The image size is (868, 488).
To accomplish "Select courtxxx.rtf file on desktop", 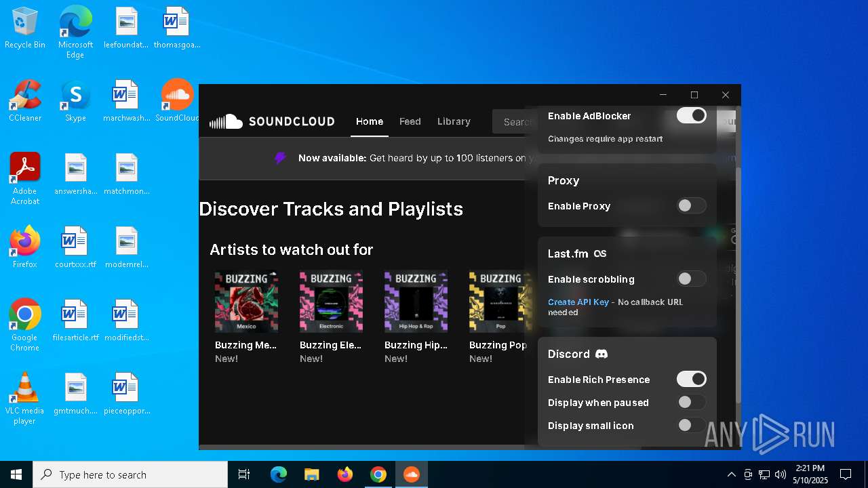I will point(75,247).
